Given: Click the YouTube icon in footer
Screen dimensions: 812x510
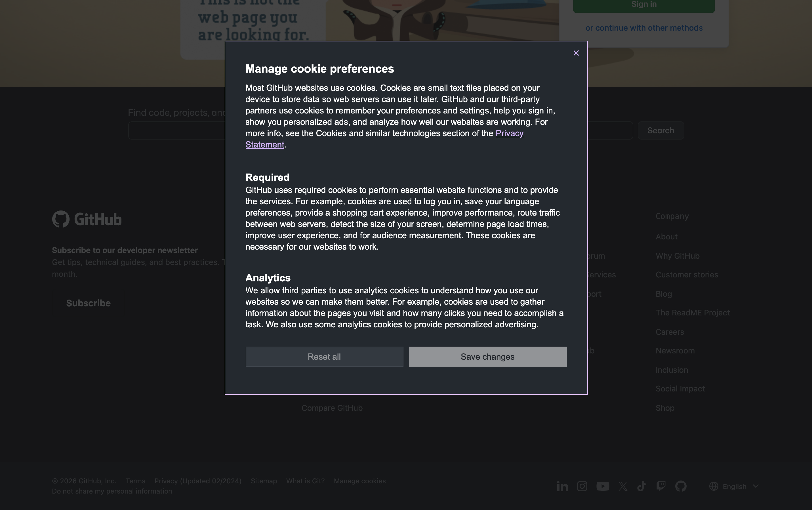Looking at the screenshot, I should pyautogui.click(x=603, y=486).
